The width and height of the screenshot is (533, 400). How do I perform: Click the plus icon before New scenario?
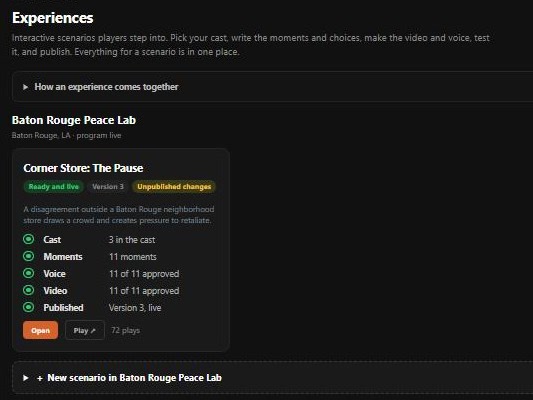point(40,378)
